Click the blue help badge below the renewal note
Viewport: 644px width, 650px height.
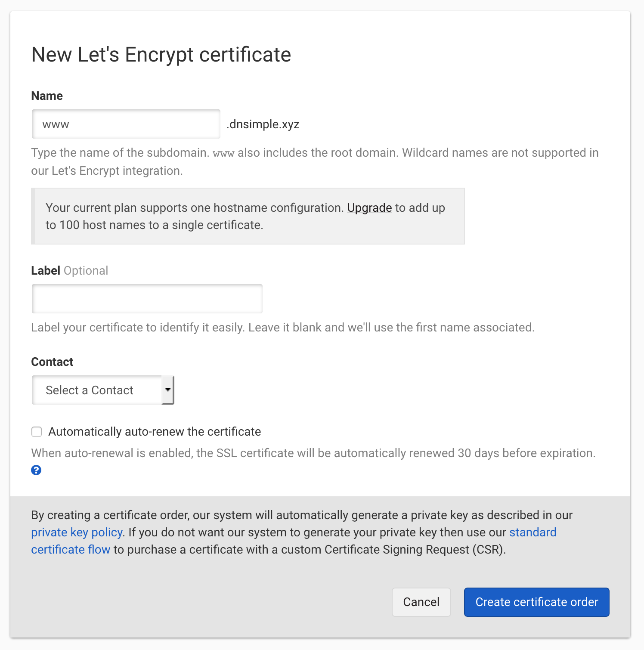coord(36,470)
